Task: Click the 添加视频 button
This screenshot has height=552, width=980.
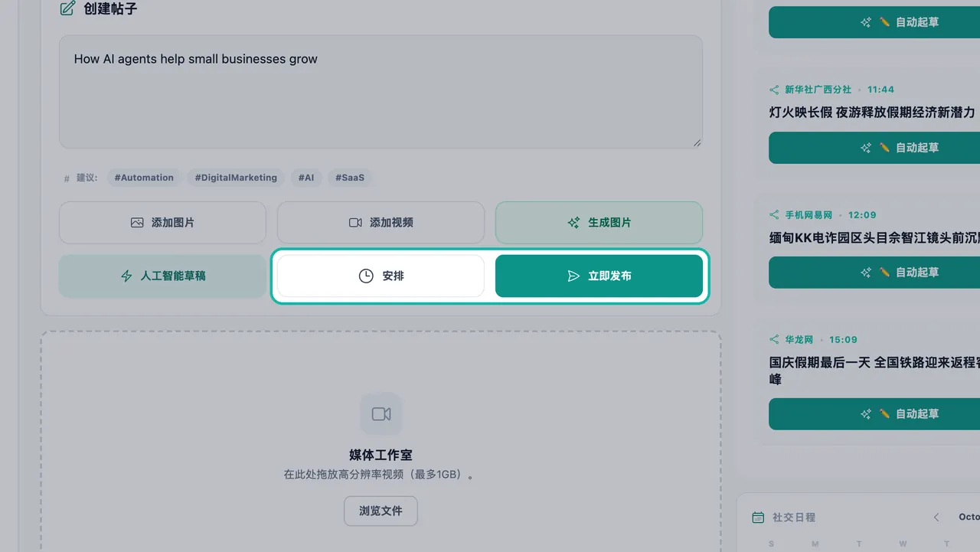Action: 381,223
